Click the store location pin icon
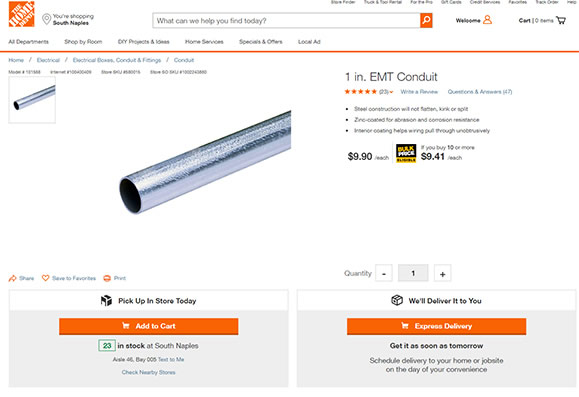Image resolution: width=579 pixels, height=397 pixels. (47, 19)
